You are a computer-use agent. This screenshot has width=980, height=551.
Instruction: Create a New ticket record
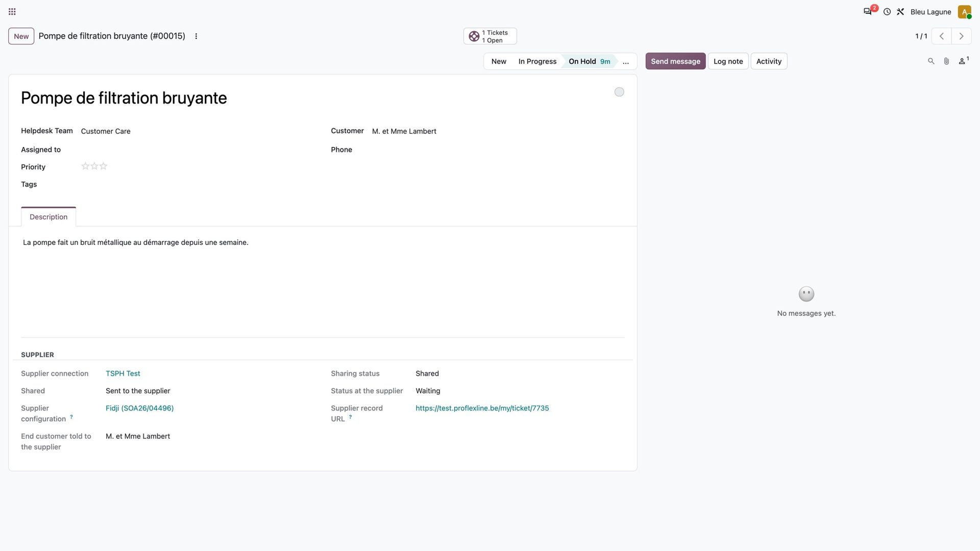tap(21, 36)
